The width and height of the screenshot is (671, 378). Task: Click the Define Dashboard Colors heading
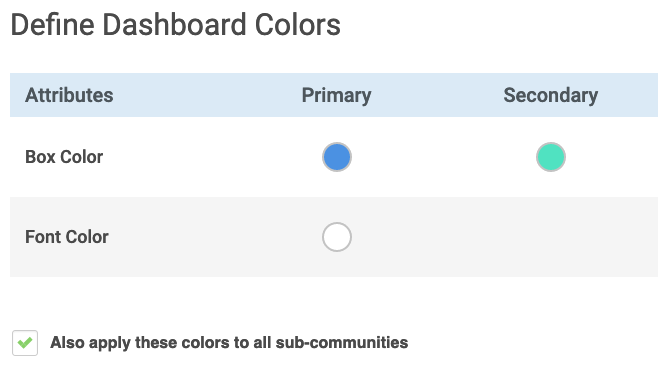pyautogui.click(x=175, y=25)
